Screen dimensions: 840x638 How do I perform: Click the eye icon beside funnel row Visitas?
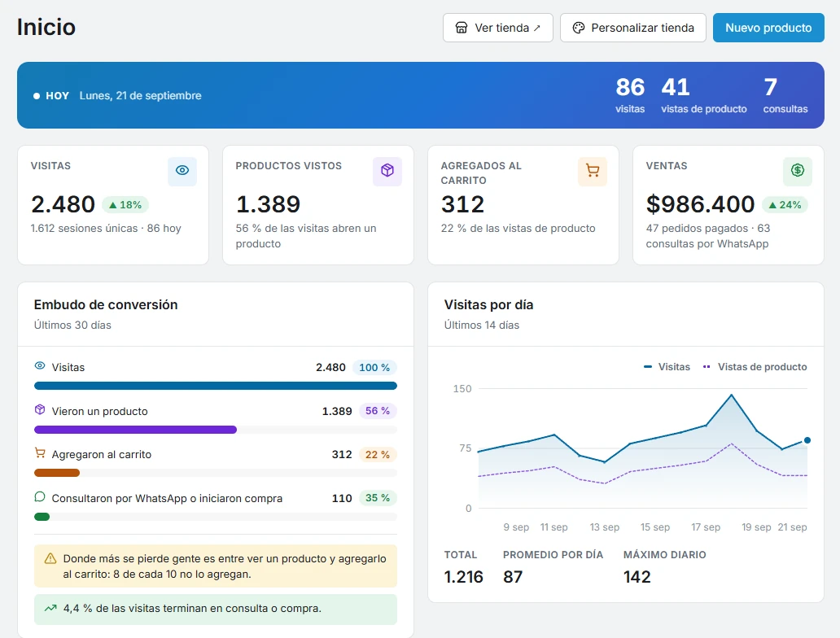(x=40, y=366)
